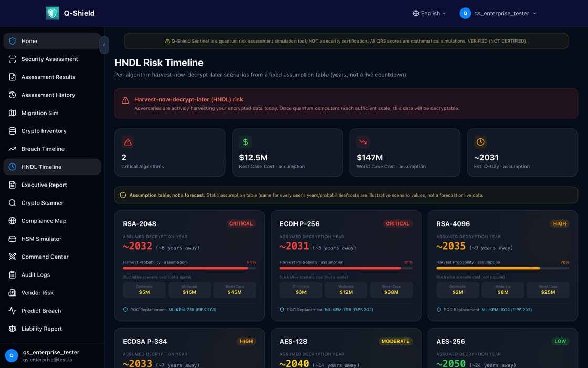Click shield icon beside RSA-2048 PQC Replacement
The height and width of the screenshot is (368, 588).
coord(125,310)
